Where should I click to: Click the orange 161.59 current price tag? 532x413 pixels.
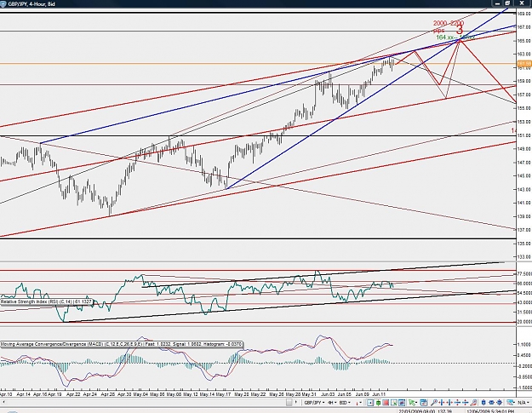(x=524, y=64)
